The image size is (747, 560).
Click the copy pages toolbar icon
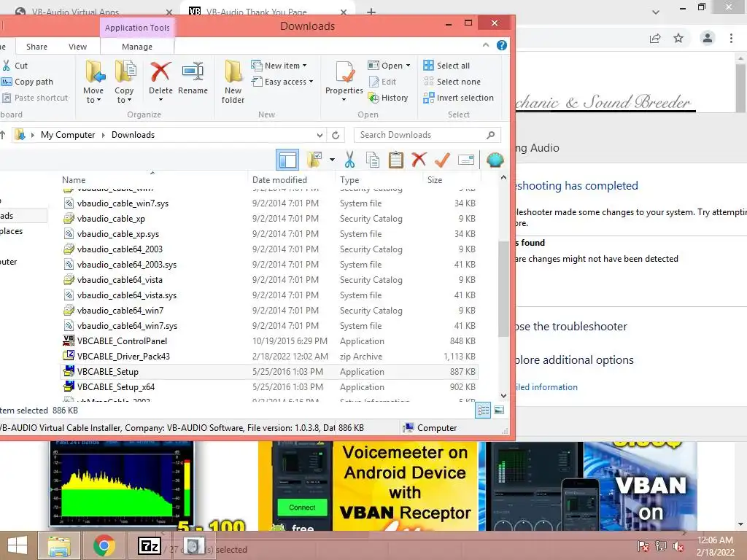[373, 160]
